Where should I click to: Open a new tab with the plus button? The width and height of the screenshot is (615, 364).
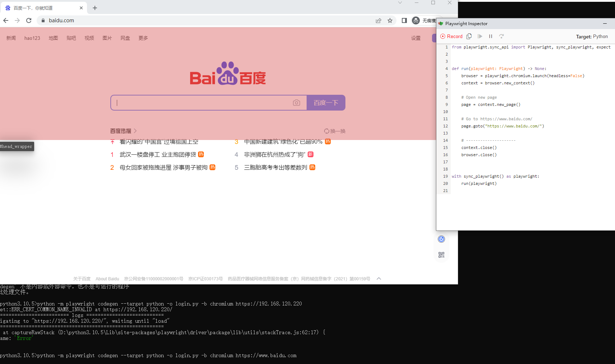point(95,8)
